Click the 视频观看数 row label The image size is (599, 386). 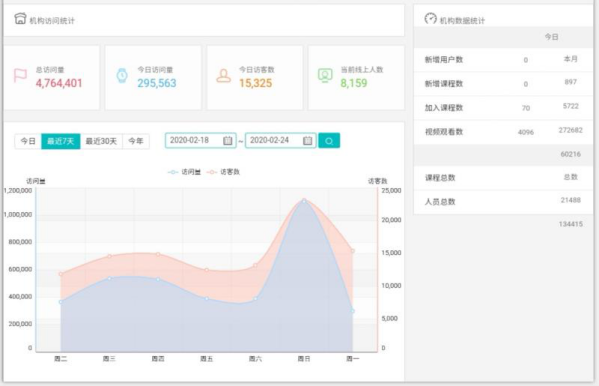444,132
